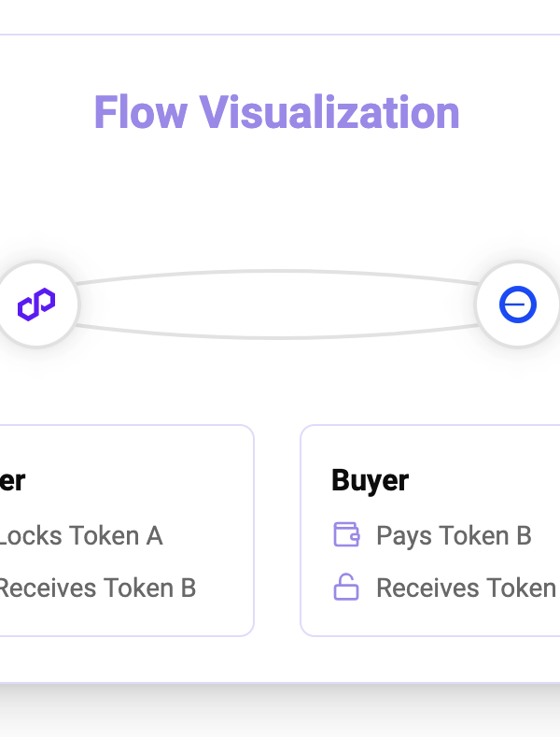
Task: Click blank gap between the two role cards
Action: (277, 531)
